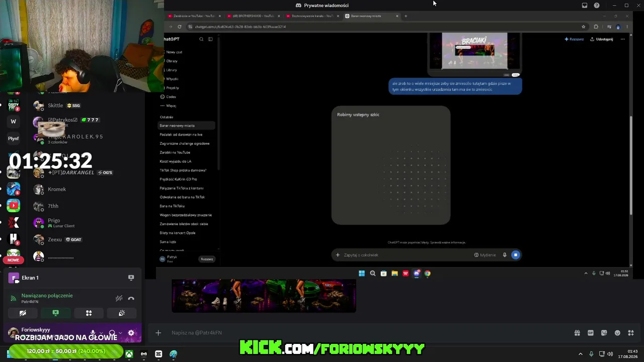Open the Discord sticker picker
This screenshot has width=644, height=362.
point(604,333)
